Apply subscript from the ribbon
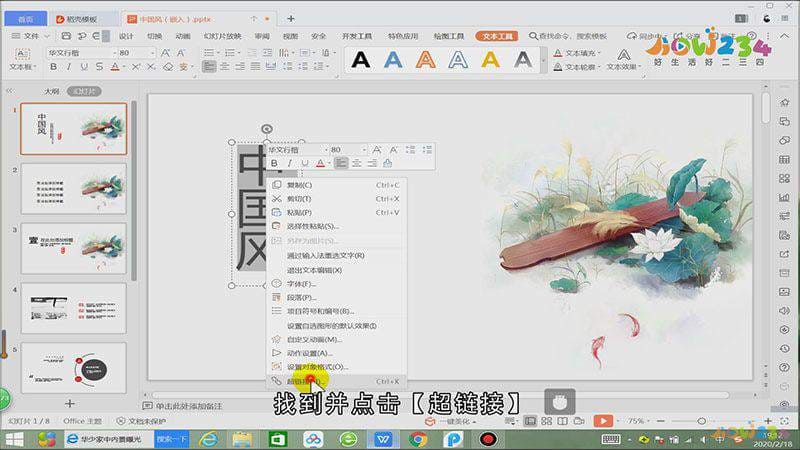The image size is (800, 450). pyautogui.click(x=151, y=67)
